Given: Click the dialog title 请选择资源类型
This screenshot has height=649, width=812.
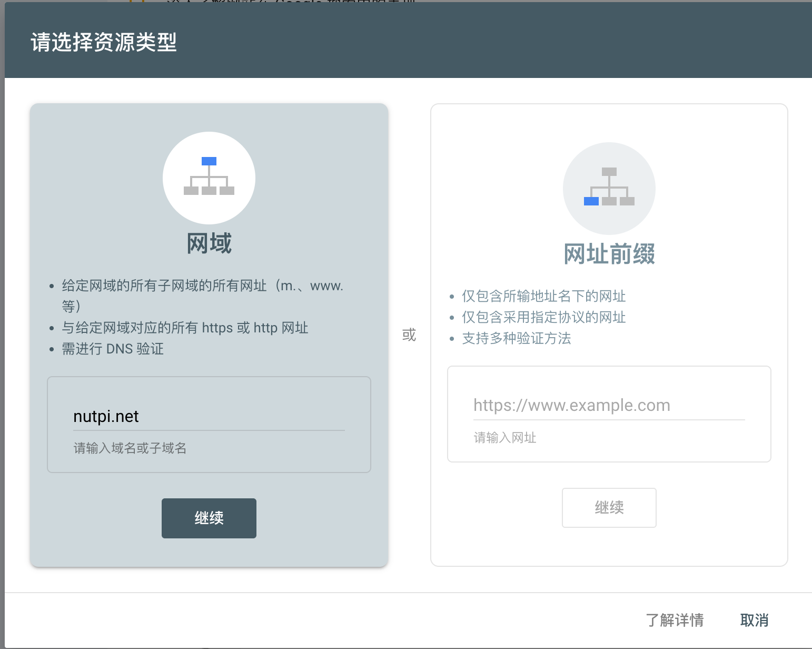Looking at the screenshot, I should coord(104,42).
